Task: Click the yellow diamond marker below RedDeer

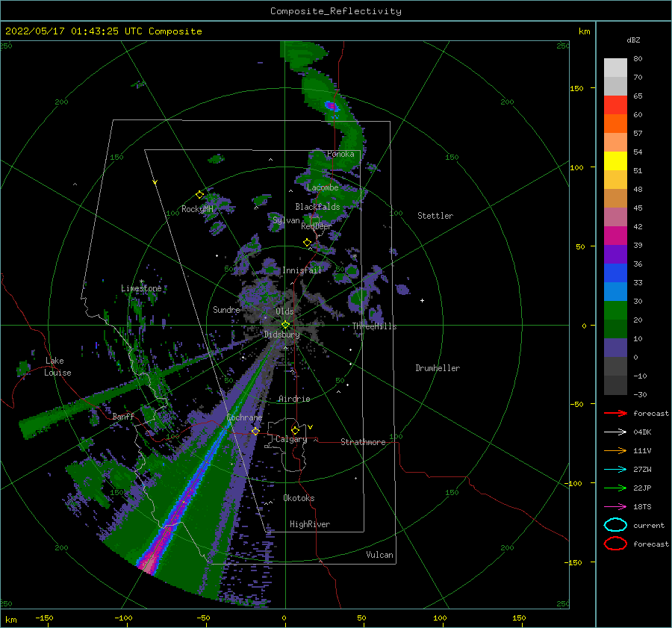Action: tap(307, 242)
